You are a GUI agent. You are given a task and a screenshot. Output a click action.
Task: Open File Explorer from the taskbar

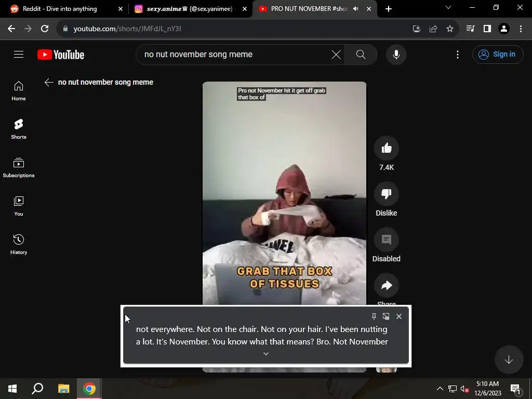(x=63, y=389)
